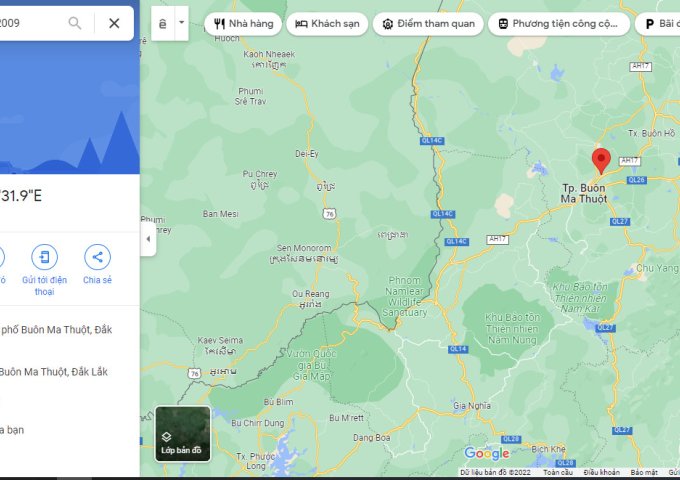The width and height of the screenshot is (680, 480).
Task: Send location to phone icon
Action: click(44, 257)
